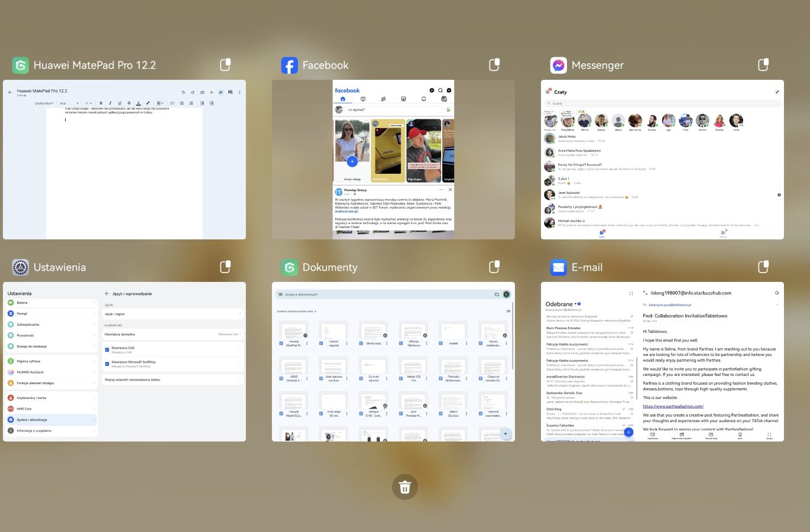This screenshot has height=532, width=810.
Task: Click the green Dokumenty app icon
Action: (289, 267)
